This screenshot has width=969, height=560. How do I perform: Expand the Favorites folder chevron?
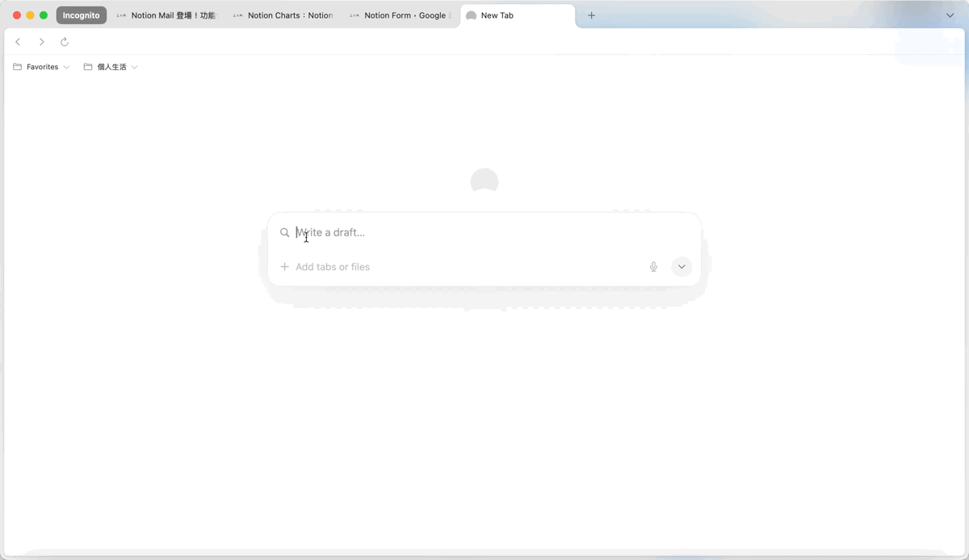pyautogui.click(x=66, y=67)
